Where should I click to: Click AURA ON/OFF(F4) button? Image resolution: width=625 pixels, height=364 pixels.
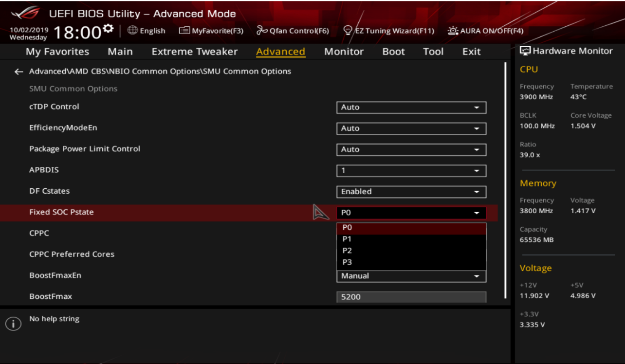[486, 31]
